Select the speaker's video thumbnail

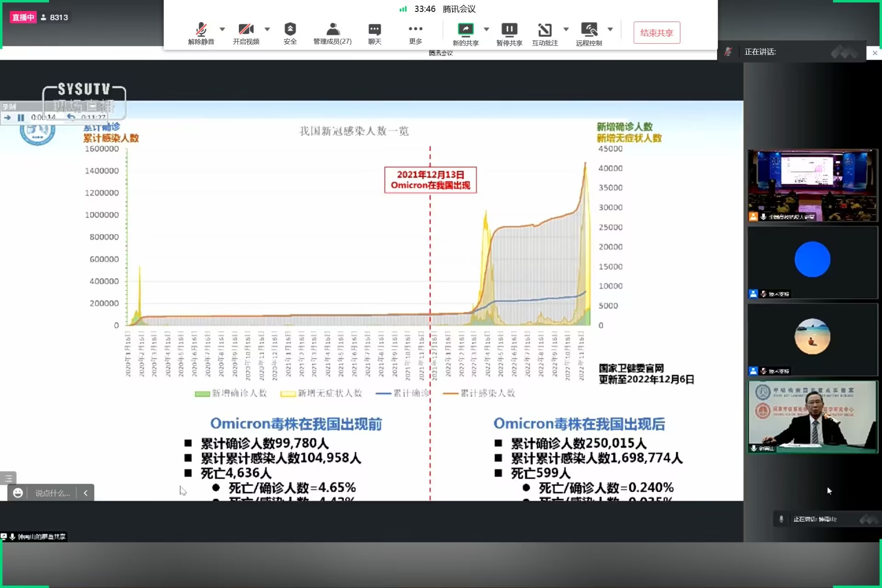[812, 416]
